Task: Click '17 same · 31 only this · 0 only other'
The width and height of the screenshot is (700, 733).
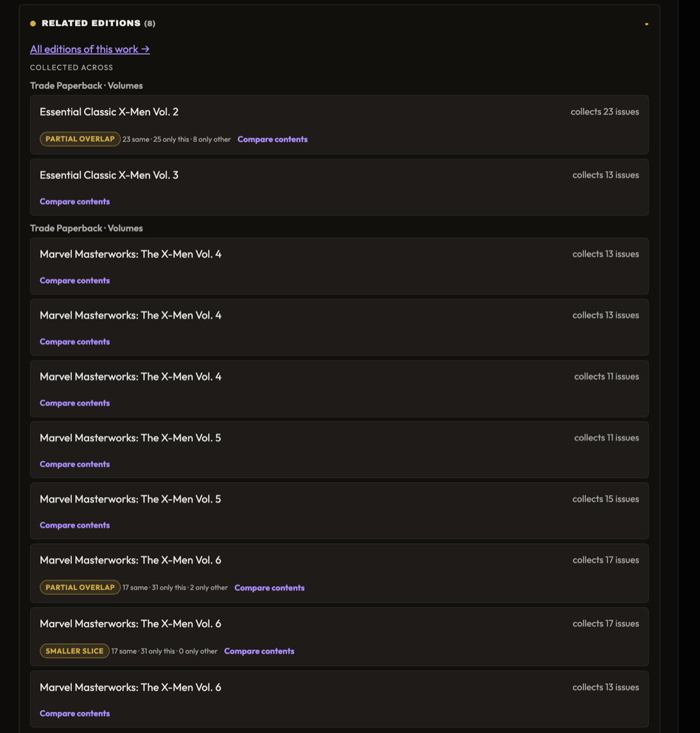Action: (164, 651)
